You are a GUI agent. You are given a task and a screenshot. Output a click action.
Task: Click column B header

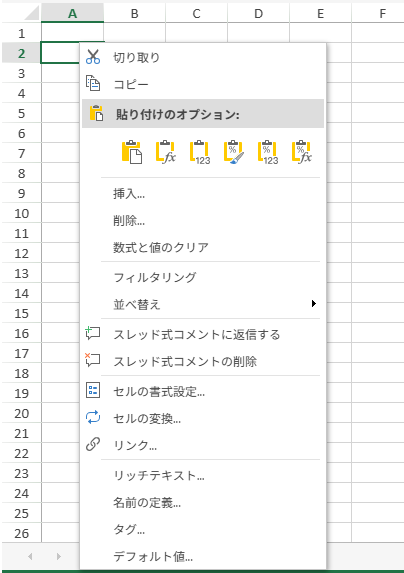(134, 13)
